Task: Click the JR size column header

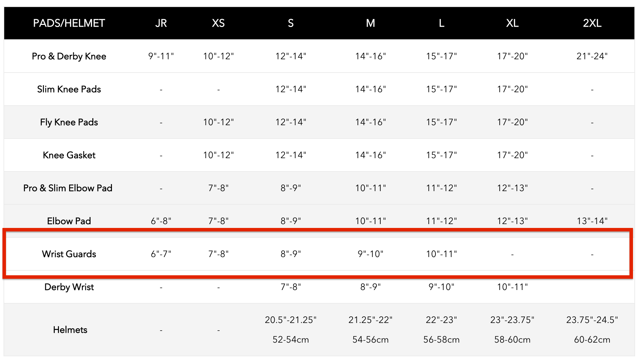Action: pyautogui.click(x=161, y=23)
